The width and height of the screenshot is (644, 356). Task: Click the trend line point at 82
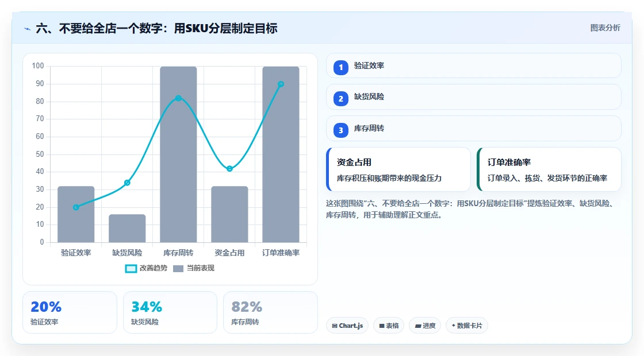coord(178,98)
